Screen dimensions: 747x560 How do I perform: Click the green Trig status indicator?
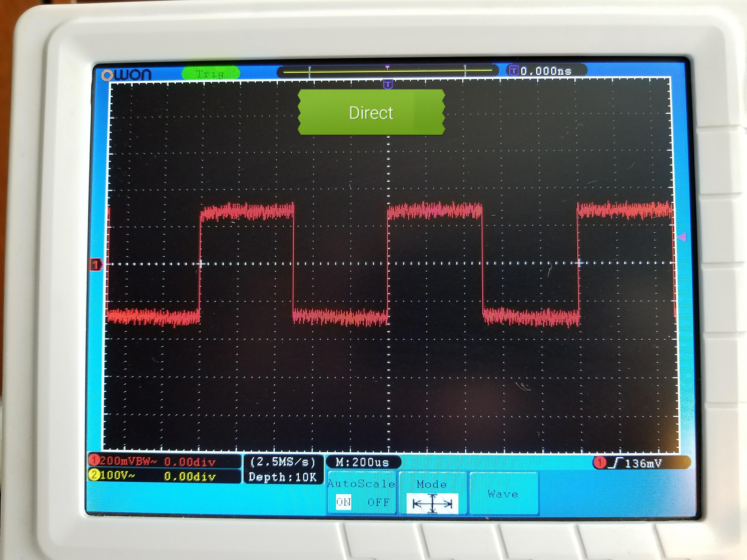point(211,73)
